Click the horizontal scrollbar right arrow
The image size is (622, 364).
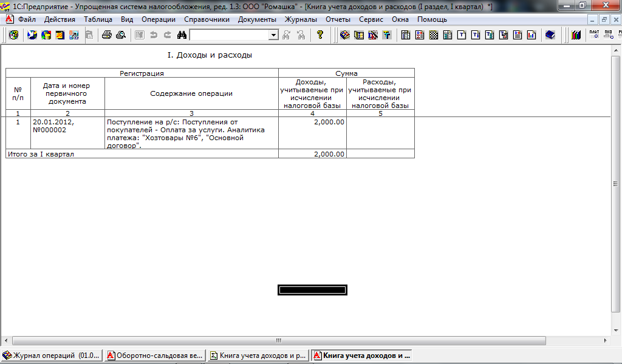pos(606,340)
